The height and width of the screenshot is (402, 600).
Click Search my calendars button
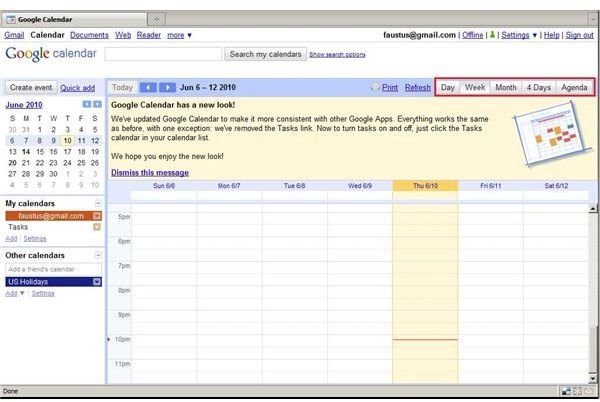(265, 54)
